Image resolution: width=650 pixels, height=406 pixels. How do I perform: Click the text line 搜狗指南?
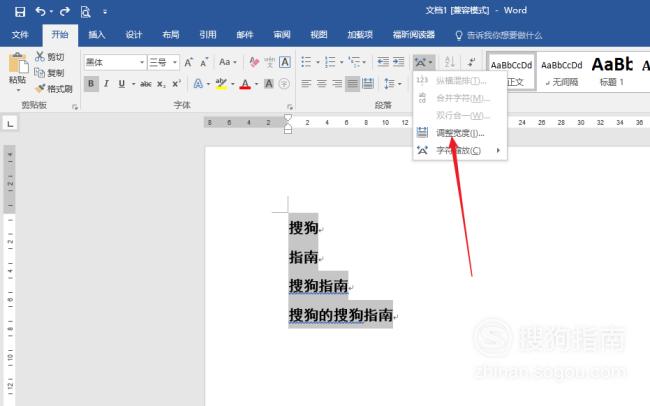318,286
